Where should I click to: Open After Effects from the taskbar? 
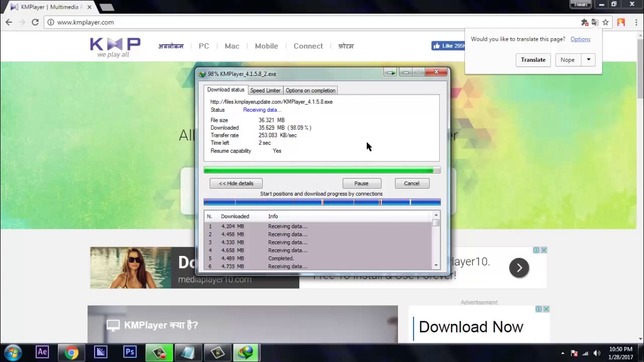pyautogui.click(x=42, y=352)
